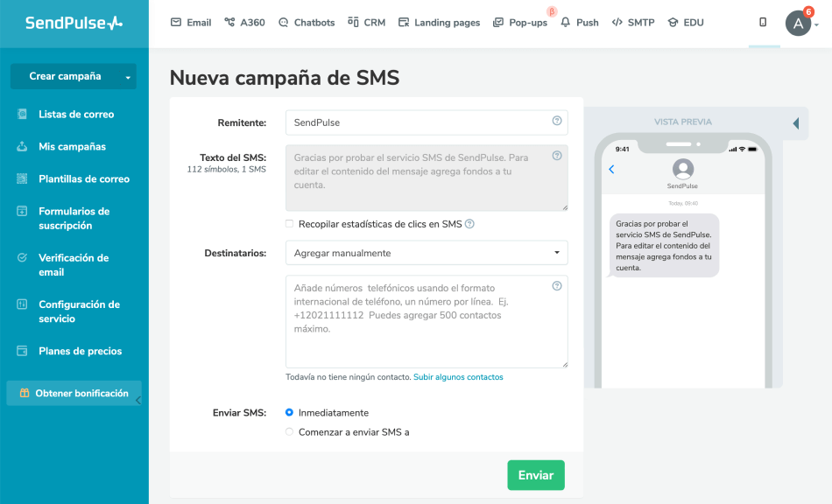The height and width of the screenshot is (504, 832).
Task: Go to Verificación de email
Action: click(x=74, y=265)
